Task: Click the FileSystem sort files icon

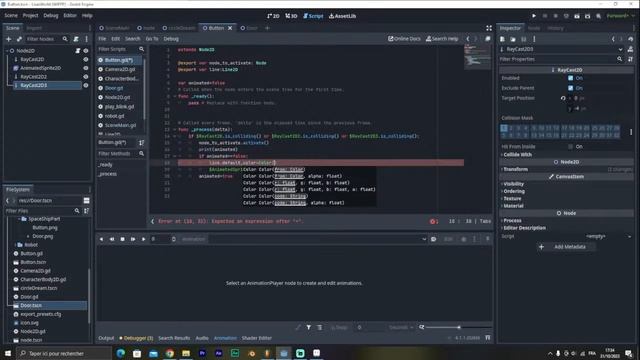Action: tap(87, 211)
